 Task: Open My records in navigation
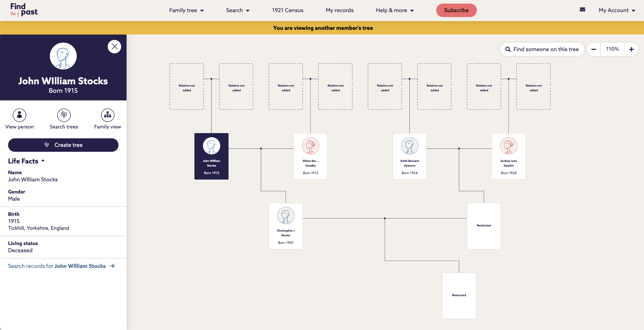pyautogui.click(x=339, y=10)
